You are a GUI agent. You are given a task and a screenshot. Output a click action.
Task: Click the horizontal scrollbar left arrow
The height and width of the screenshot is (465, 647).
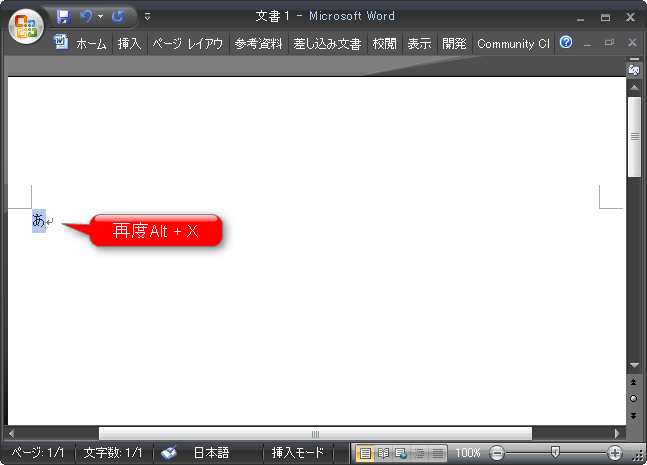coord(11,433)
